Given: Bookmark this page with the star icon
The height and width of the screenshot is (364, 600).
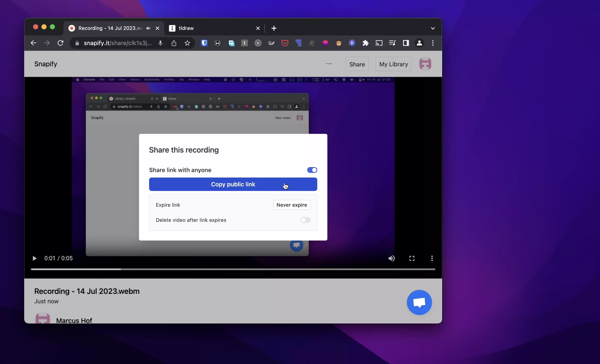Looking at the screenshot, I should pyautogui.click(x=187, y=43).
